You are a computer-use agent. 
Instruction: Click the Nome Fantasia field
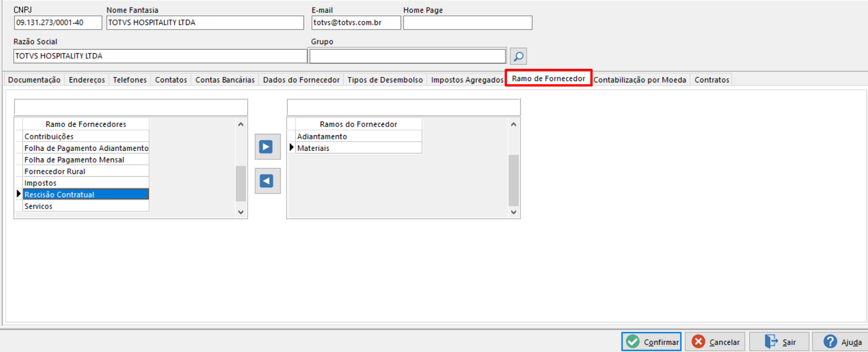pos(205,23)
